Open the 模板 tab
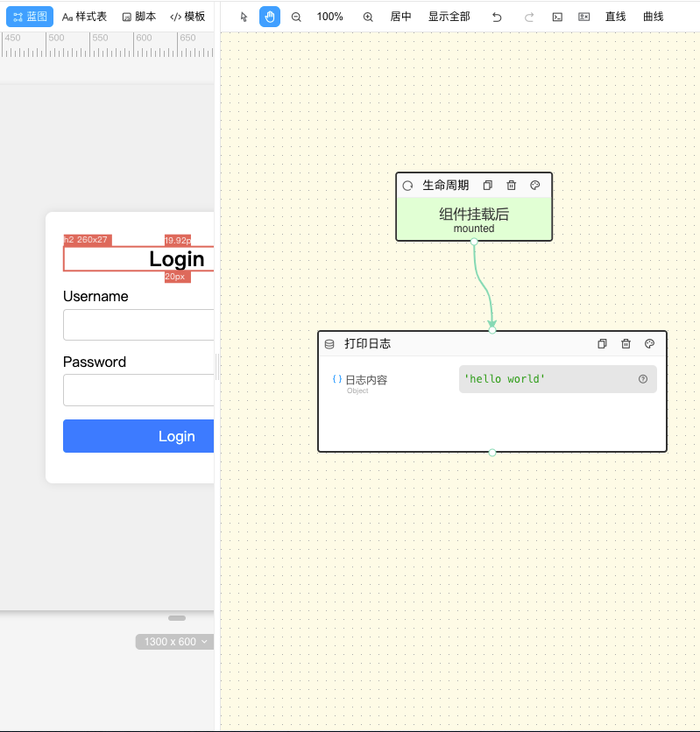Viewport: 700px width, 732px height. click(x=187, y=17)
